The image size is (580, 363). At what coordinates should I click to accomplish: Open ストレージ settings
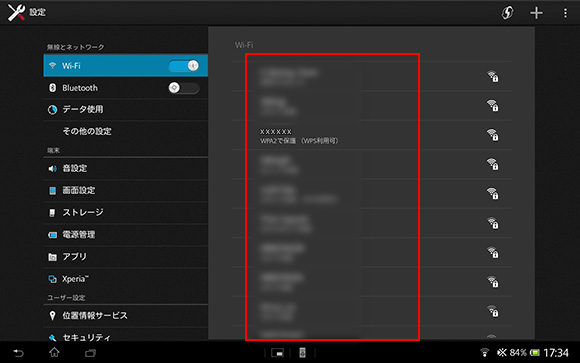click(x=125, y=212)
